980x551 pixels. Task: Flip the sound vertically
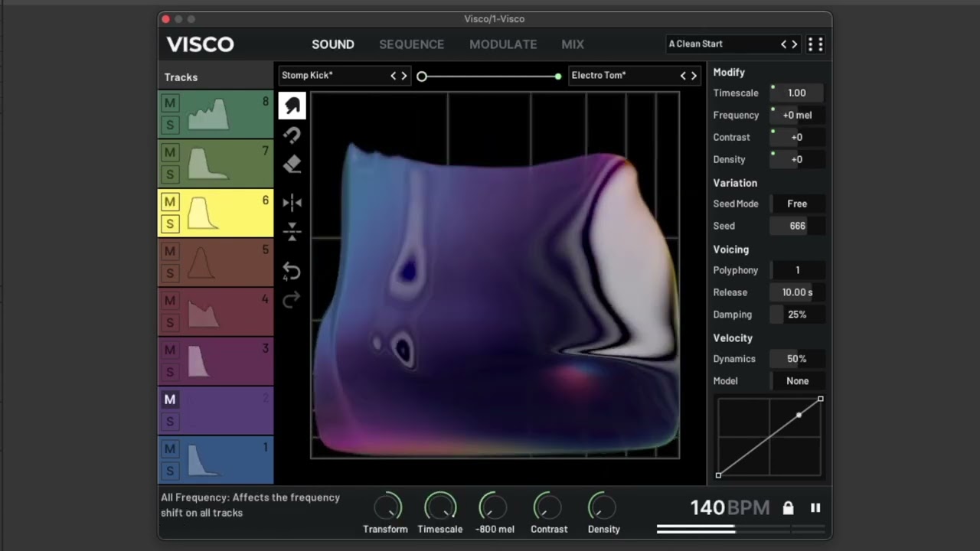(292, 231)
